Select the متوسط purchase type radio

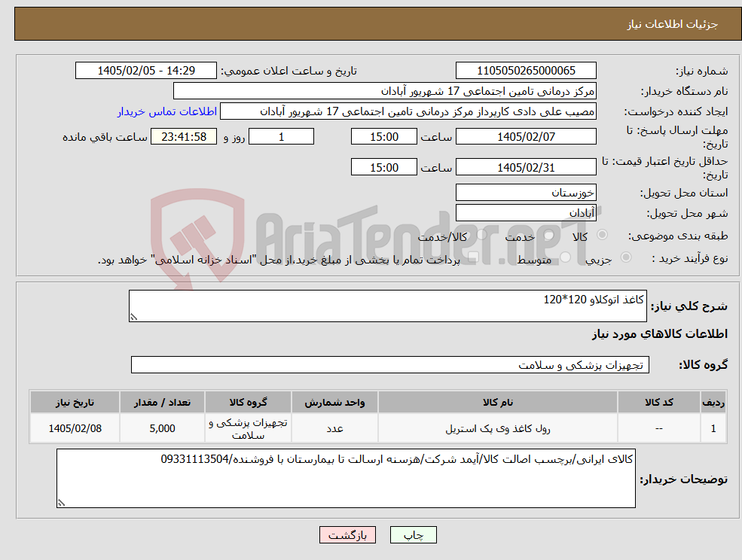pos(565,257)
